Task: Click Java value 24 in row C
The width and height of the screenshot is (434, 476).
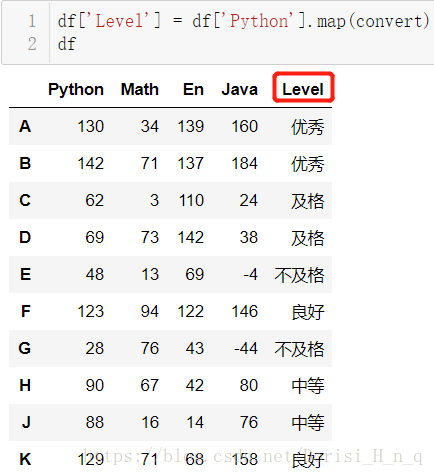Action: pos(249,200)
